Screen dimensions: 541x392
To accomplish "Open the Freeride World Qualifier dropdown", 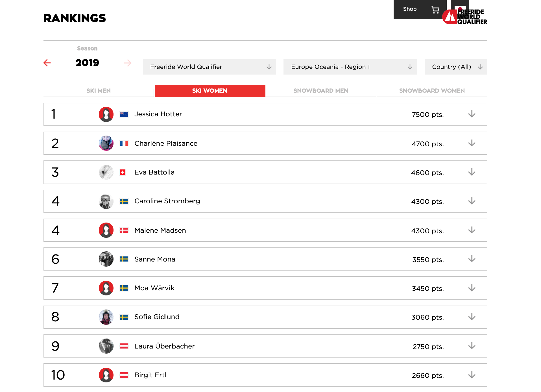I will (x=209, y=67).
